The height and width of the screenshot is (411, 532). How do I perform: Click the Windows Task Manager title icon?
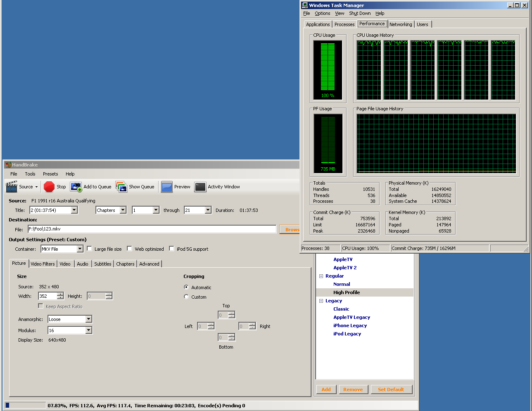point(305,5)
